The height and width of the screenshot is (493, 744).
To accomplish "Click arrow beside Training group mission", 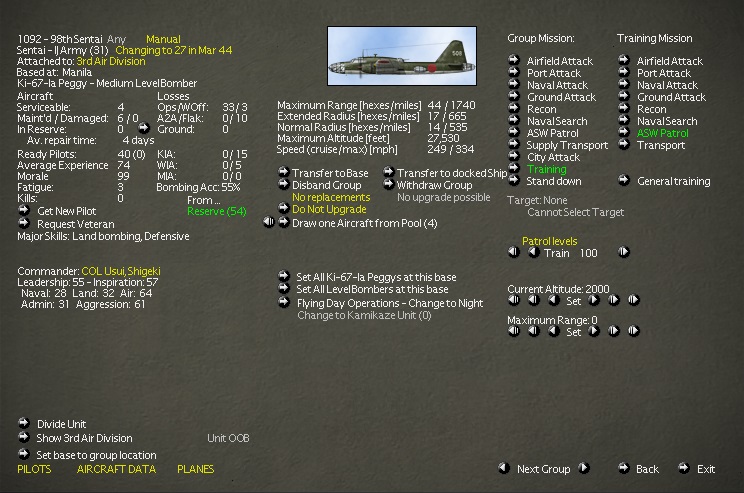I will (514, 167).
